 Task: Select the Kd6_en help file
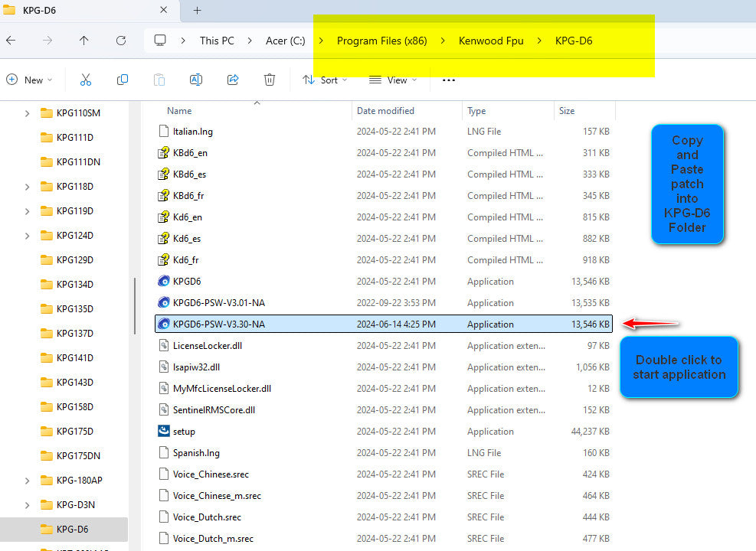pyautogui.click(x=187, y=217)
